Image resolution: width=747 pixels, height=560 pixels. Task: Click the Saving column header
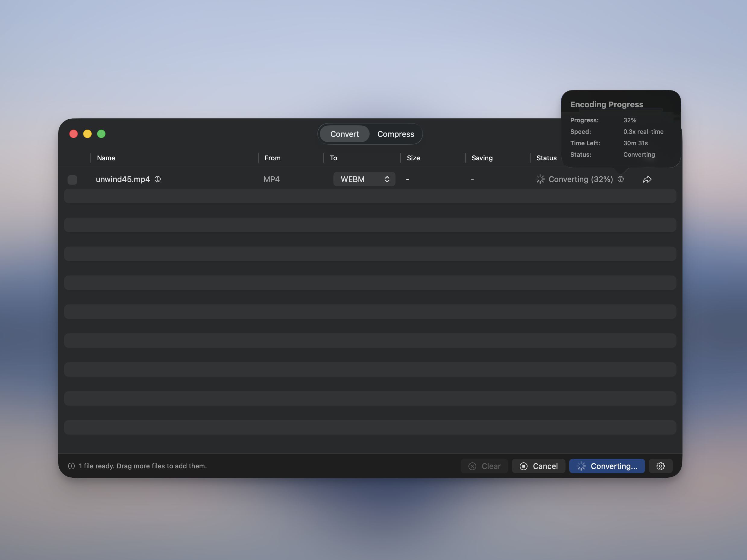pyautogui.click(x=482, y=158)
